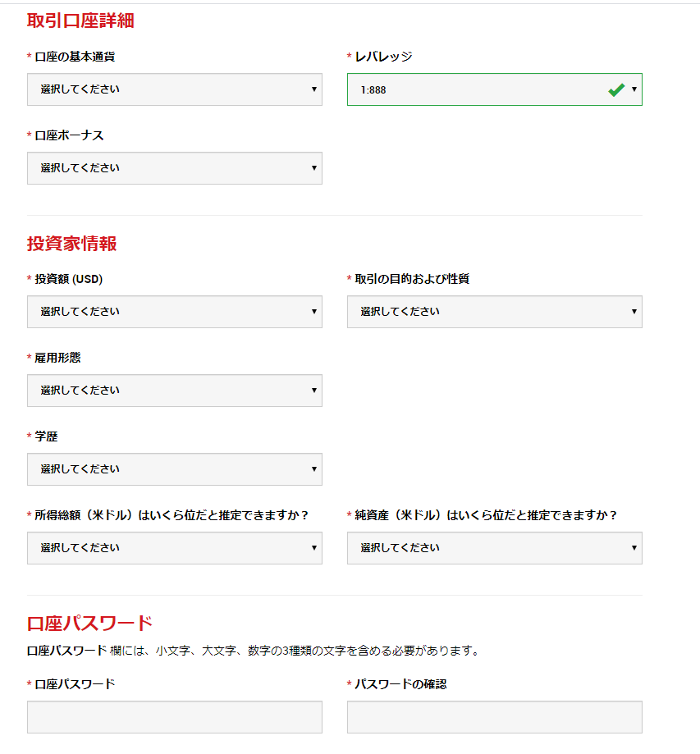The width and height of the screenshot is (700, 754).
Task: Click the 口座の基本通貨 field label
Action: pos(75,57)
